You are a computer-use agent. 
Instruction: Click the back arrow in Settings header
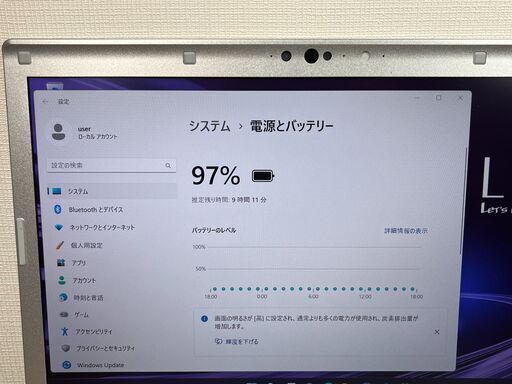(x=45, y=102)
